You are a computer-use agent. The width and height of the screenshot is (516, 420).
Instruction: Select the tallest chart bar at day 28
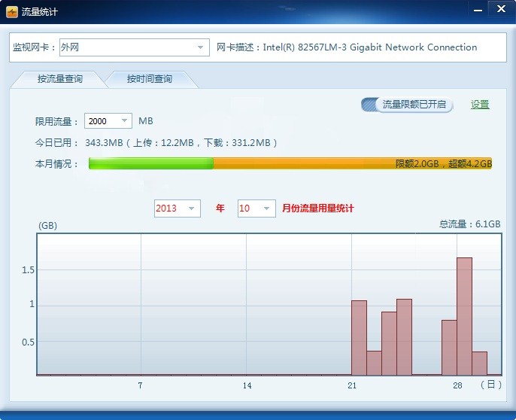[464, 316]
